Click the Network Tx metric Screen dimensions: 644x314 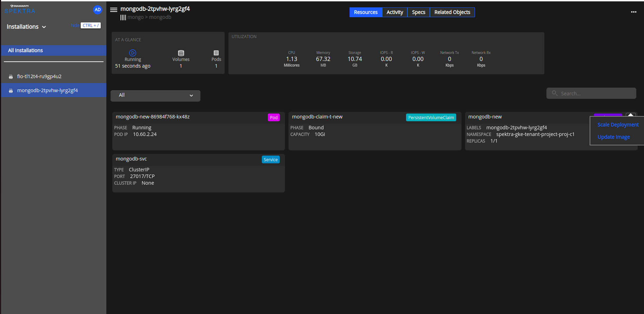[450, 59]
